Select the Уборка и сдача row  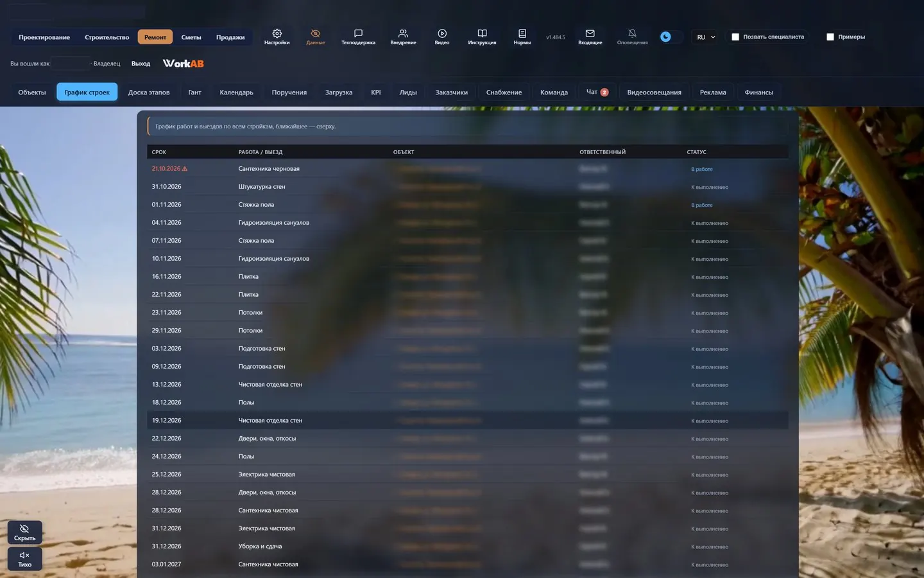tap(468, 547)
